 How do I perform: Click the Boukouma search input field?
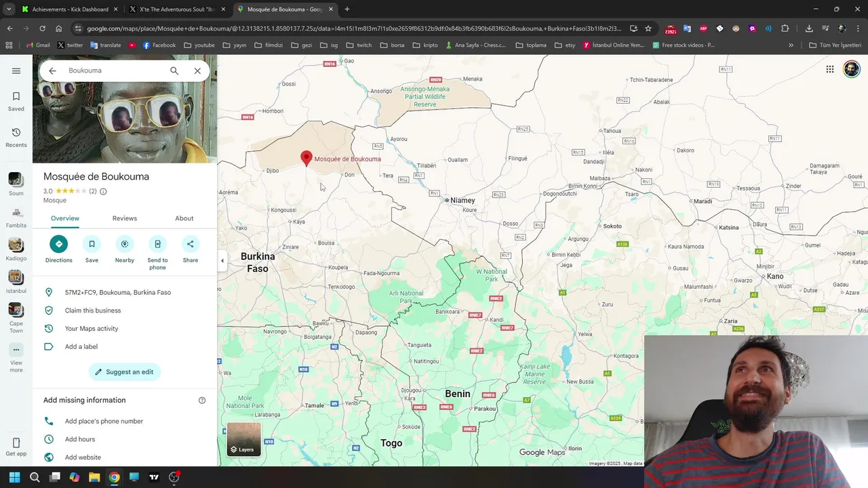[115, 70]
